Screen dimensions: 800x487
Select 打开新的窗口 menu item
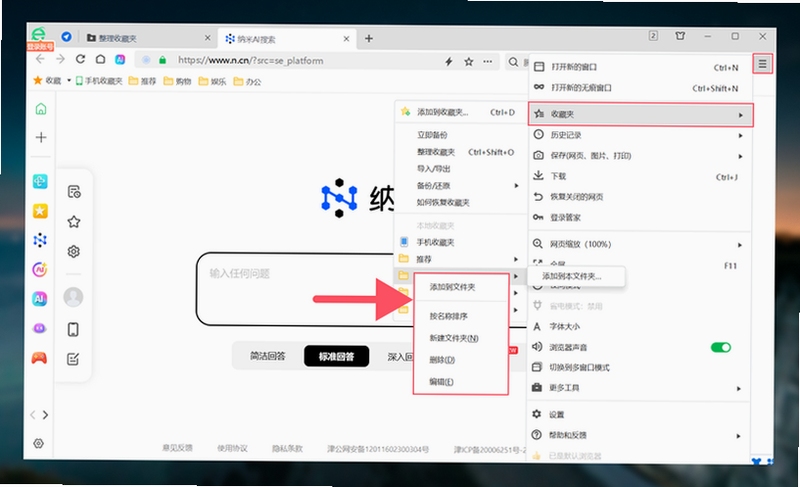coord(639,67)
